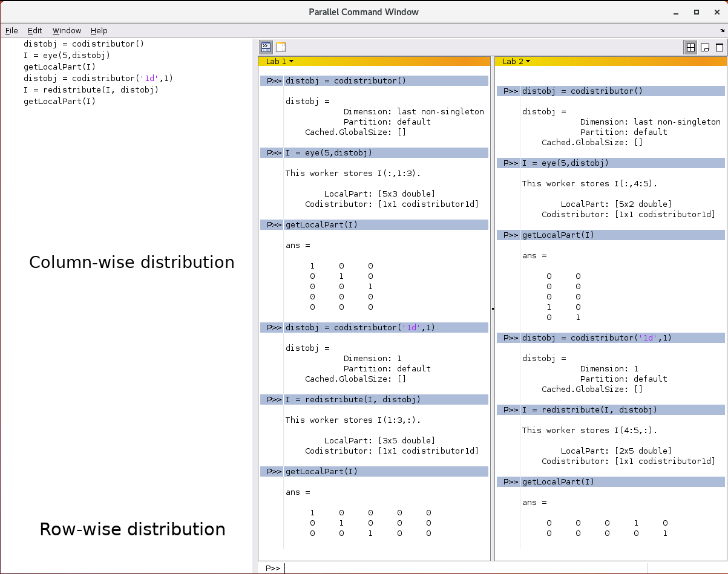Click Lab 1 "Dimension: 1" line

point(373,358)
